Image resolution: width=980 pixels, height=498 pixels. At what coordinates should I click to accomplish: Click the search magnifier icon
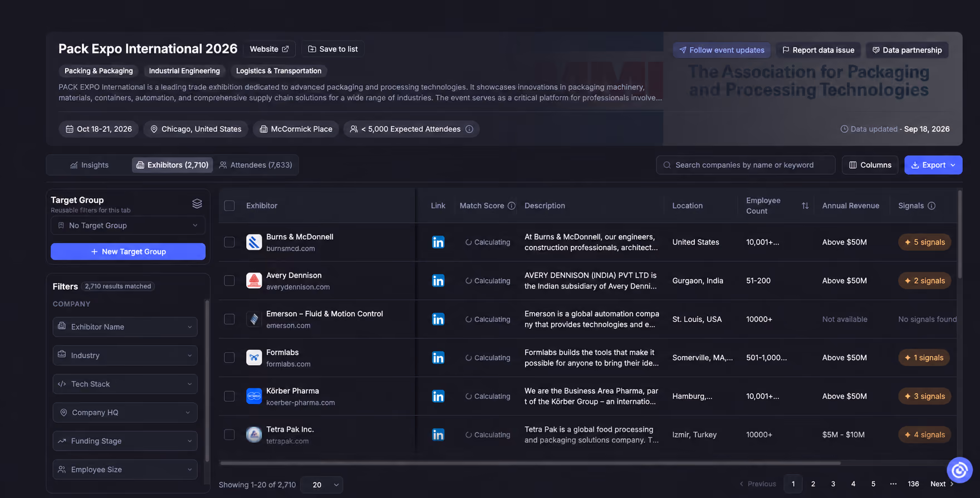pos(667,165)
